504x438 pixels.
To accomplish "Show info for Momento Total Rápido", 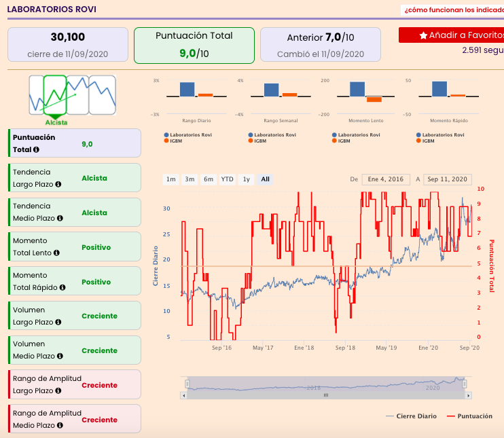I will (62, 288).
